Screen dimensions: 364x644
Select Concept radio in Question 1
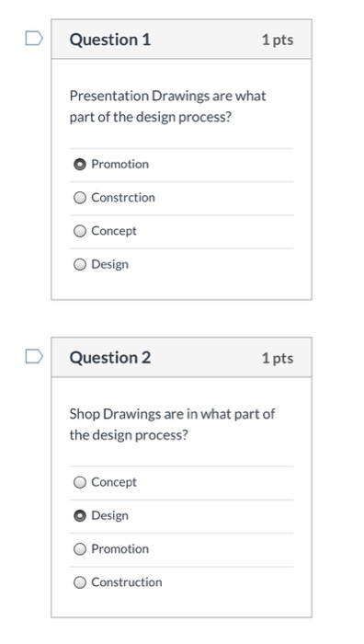[x=80, y=231]
